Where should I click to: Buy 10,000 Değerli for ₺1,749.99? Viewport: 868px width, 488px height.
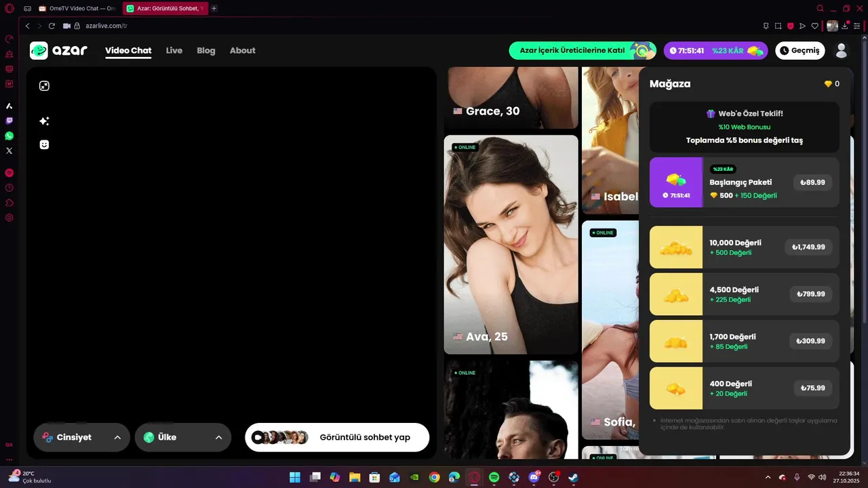pos(808,247)
